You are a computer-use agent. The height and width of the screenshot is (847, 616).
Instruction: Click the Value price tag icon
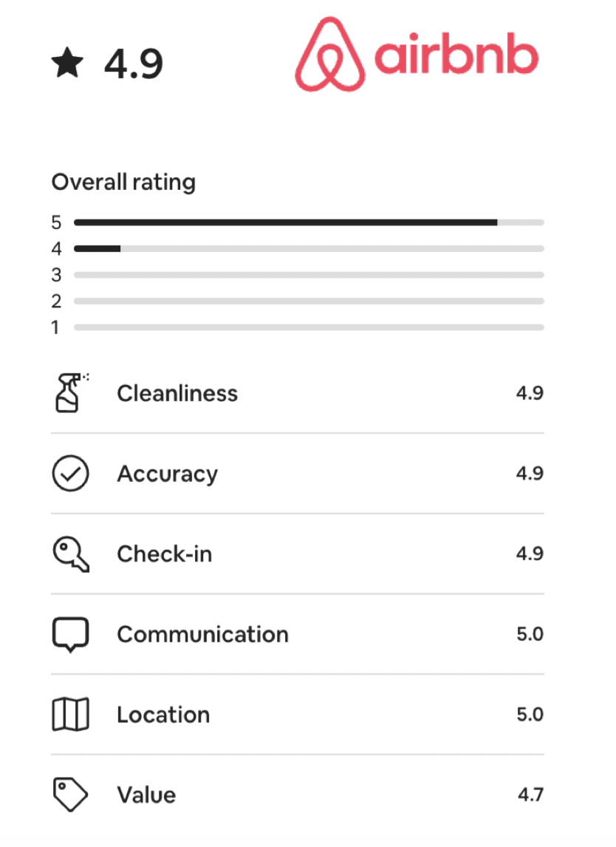[x=70, y=795]
